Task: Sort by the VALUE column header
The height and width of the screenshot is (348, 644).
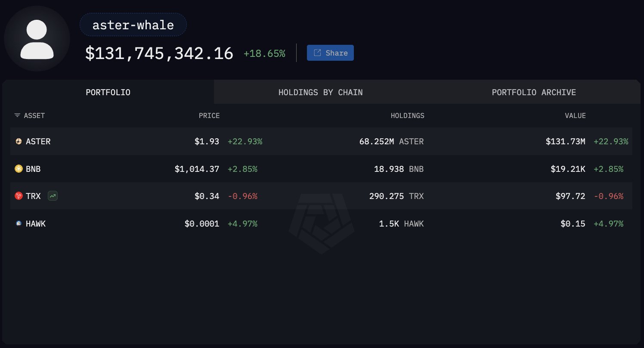Action: coord(575,115)
